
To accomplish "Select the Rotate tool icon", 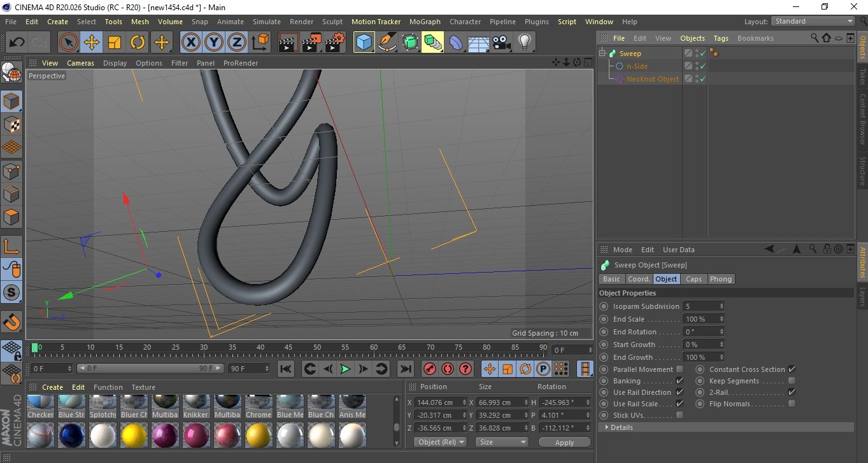I will (x=138, y=43).
